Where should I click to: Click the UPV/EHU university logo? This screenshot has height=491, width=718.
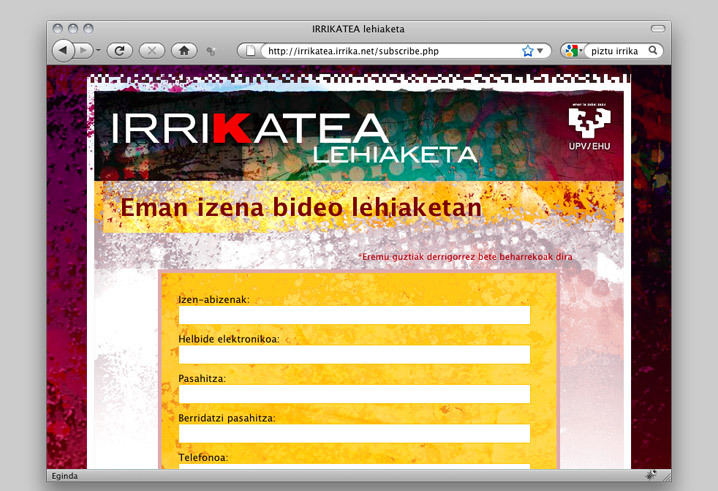click(588, 129)
